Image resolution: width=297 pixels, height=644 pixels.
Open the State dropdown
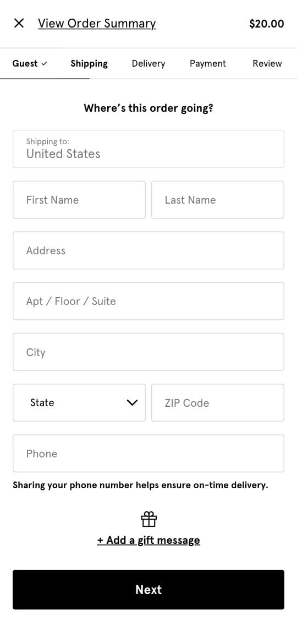click(79, 402)
